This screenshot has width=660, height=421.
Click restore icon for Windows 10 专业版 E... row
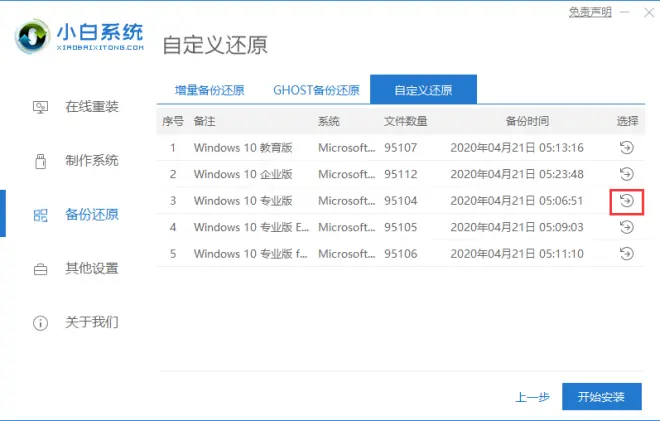[626, 227]
